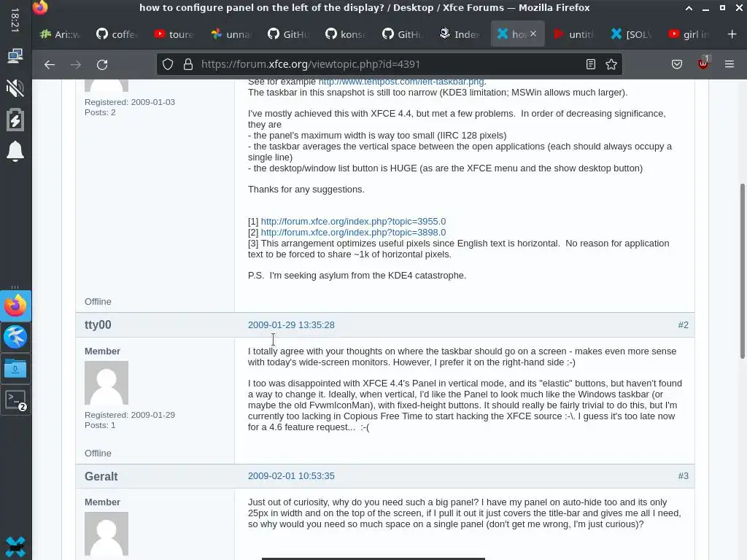
Task: Maximize the Firefox window
Action: click(722, 8)
